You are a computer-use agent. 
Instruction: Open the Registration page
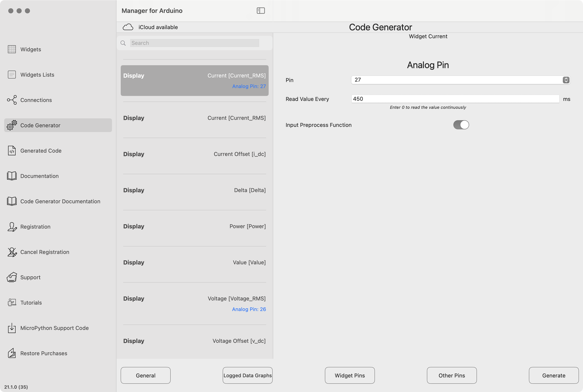[x=35, y=226]
